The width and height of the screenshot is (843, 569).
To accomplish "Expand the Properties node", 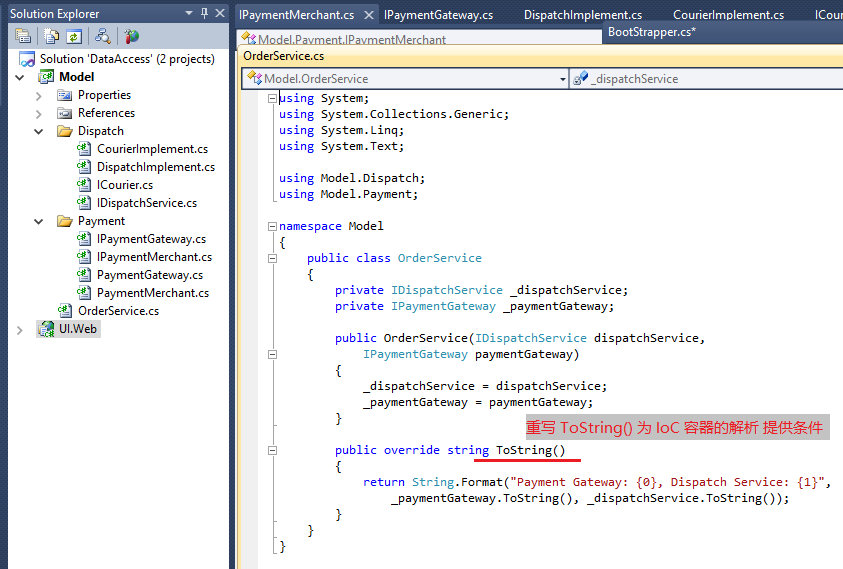I will 38,96.
